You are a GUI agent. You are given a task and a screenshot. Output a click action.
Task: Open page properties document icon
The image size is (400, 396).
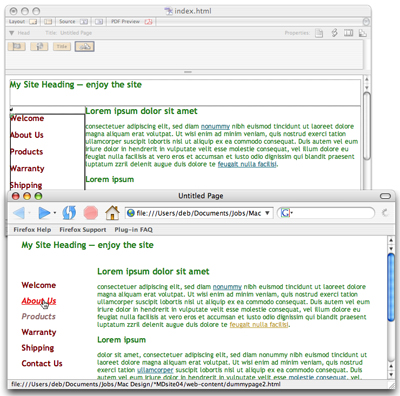point(319,33)
